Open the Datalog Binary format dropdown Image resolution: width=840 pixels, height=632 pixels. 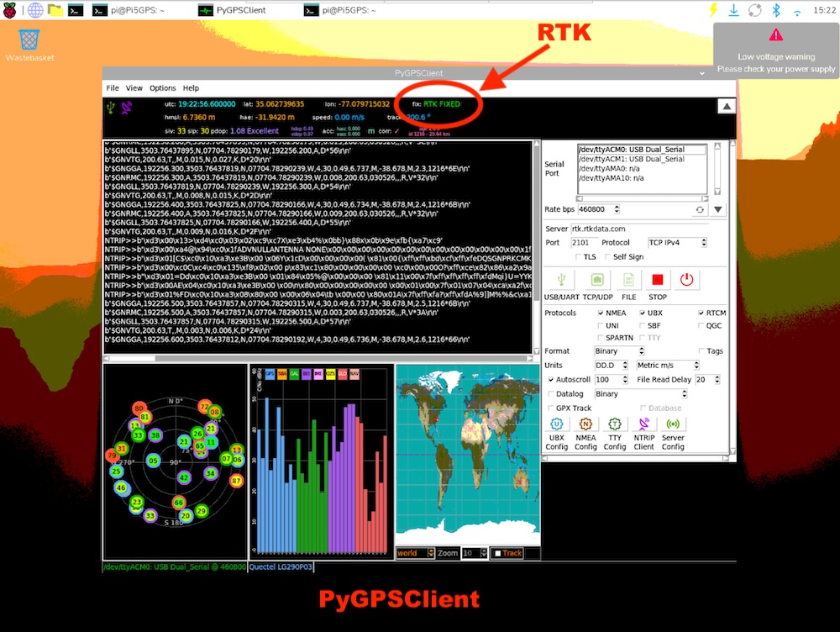coord(684,394)
